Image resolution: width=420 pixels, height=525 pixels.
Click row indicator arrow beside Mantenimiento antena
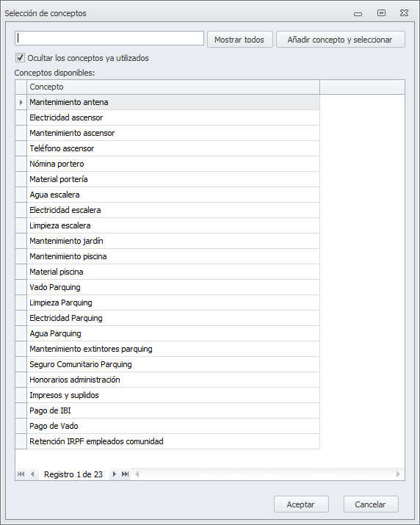tap(21, 103)
